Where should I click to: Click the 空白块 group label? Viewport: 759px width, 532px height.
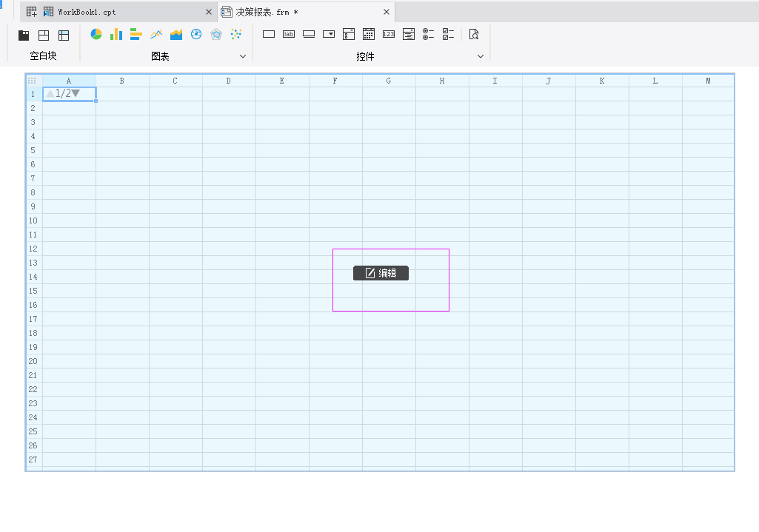[43, 55]
